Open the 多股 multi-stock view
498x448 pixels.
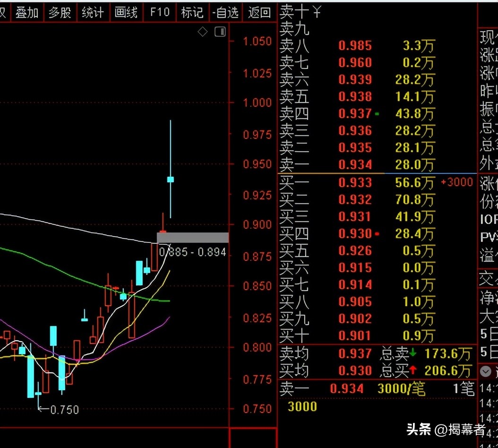(60, 13)
